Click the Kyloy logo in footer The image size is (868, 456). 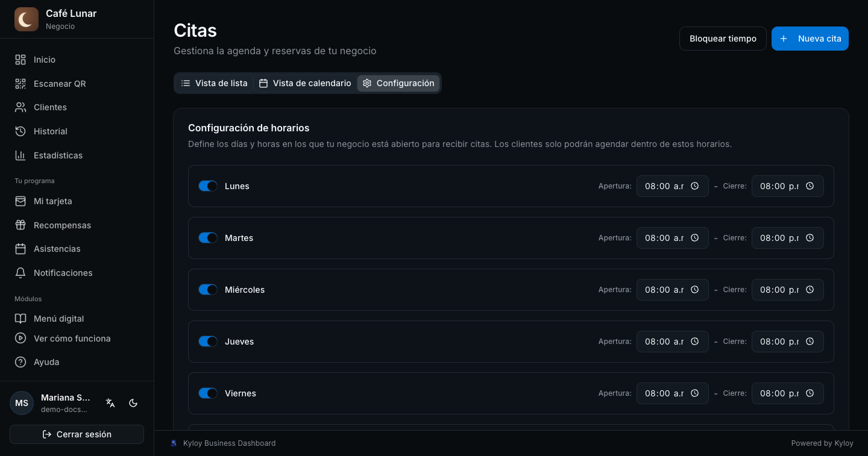pyautogui.click(x=174, y=443)
